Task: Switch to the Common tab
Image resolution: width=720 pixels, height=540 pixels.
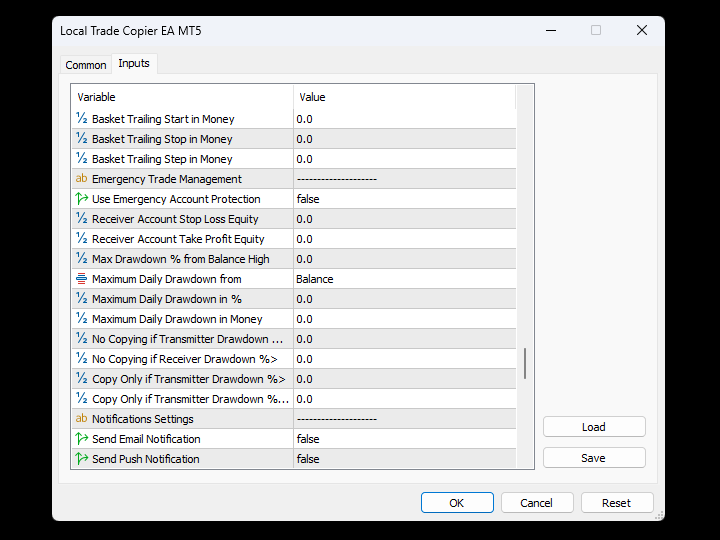Action: 86,65
